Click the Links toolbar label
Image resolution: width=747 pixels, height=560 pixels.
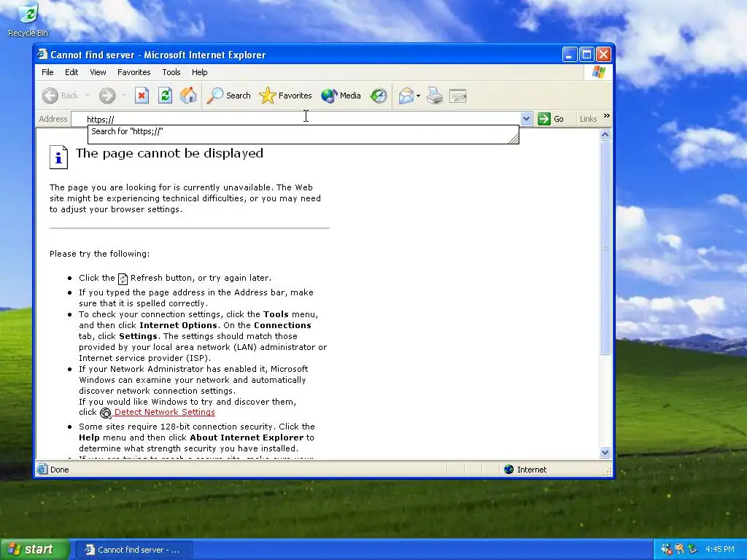click(x=589, y=119)
